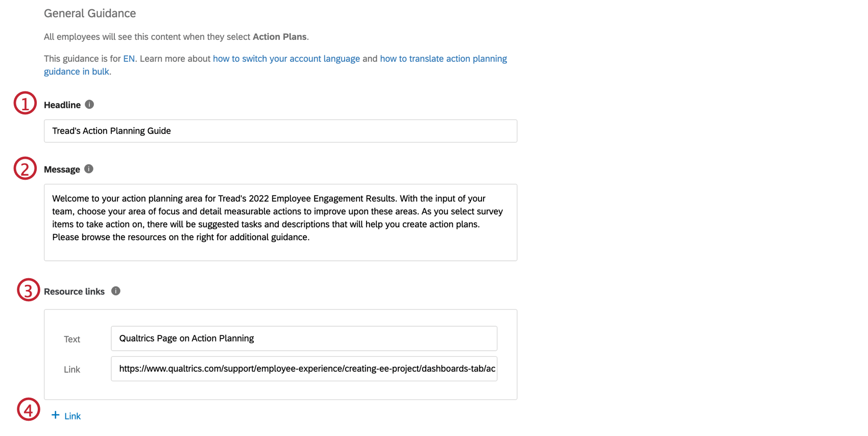Click "Link" to add another resource link
Screen dimensions: 868x436
(x=73, y=416)
